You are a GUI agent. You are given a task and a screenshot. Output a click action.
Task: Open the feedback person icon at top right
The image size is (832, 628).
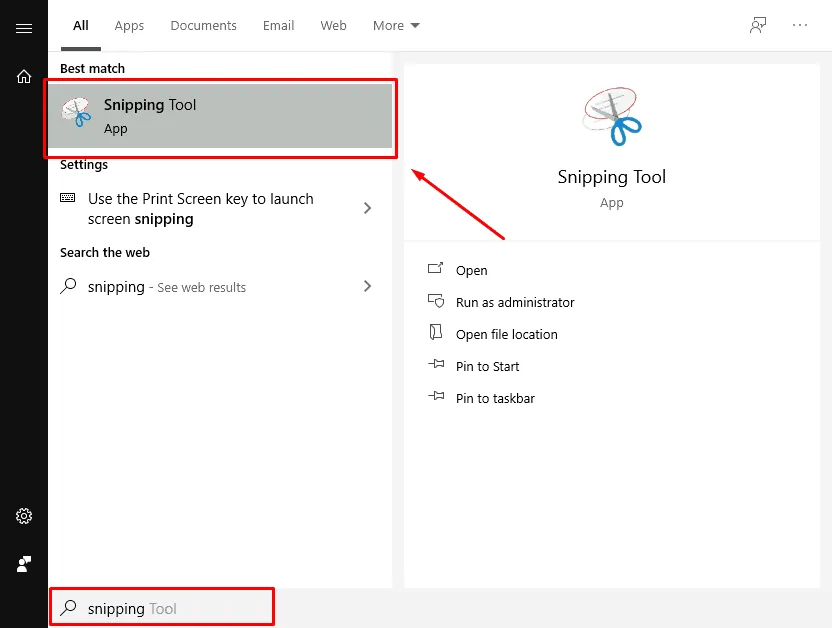point(758,25)
